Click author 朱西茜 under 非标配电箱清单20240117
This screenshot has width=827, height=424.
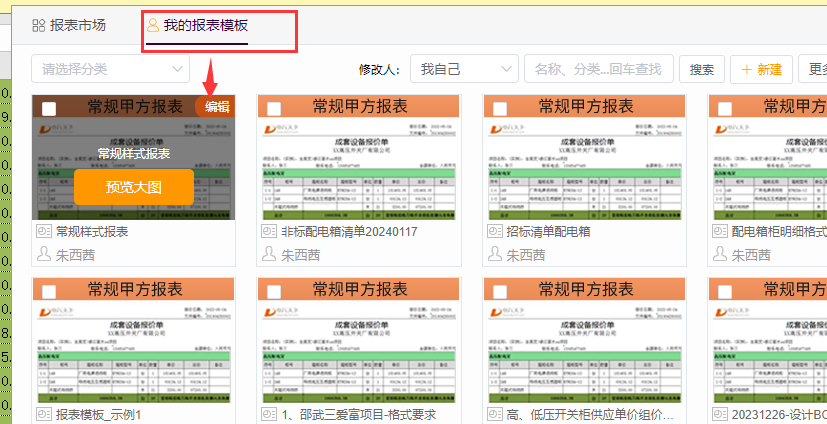tap(301, 255)
